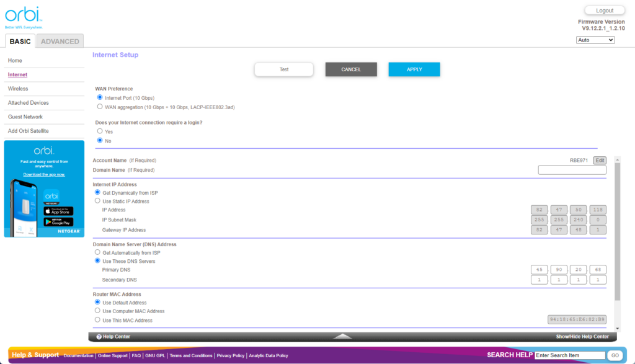Switch to the ADVANCED tab

pyautogui.click(x=60, y=42)
